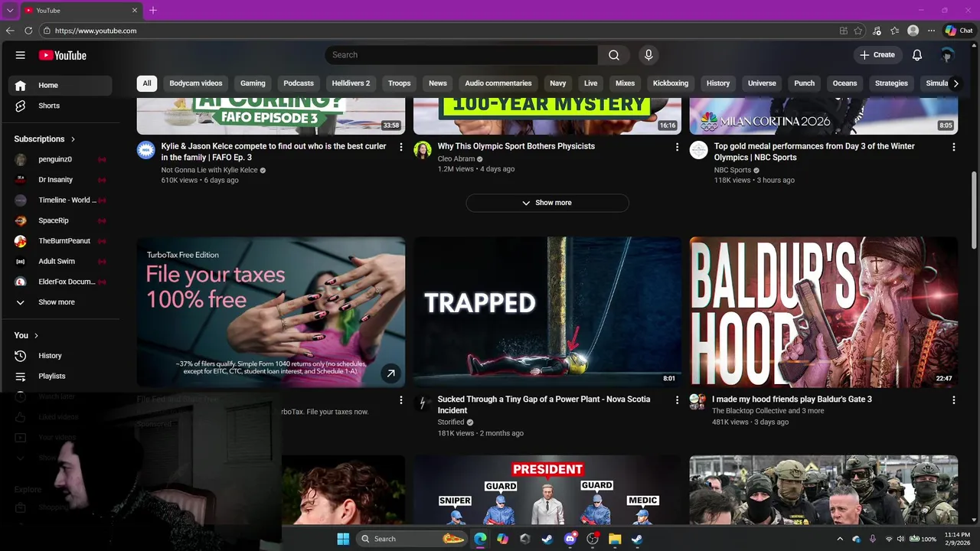Open the Edge favorites list icon
Viewport: 980px width, 551px height.
pos(894,31)
